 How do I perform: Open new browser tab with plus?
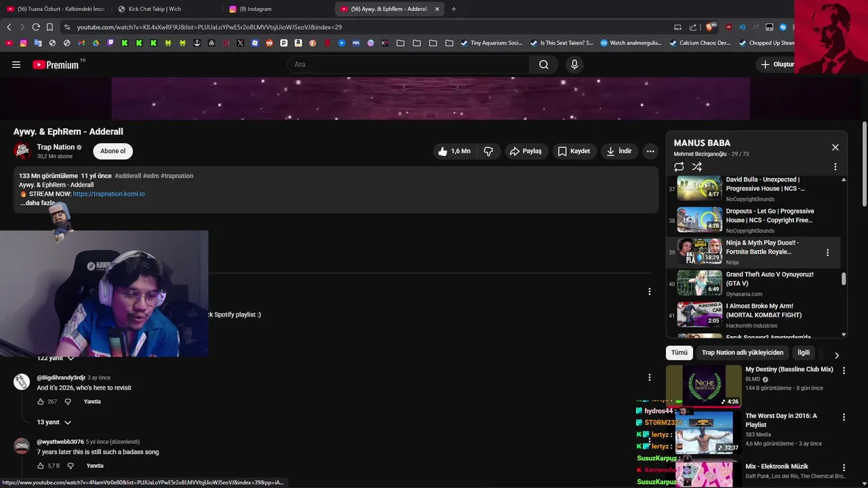[x=454, y=9]
